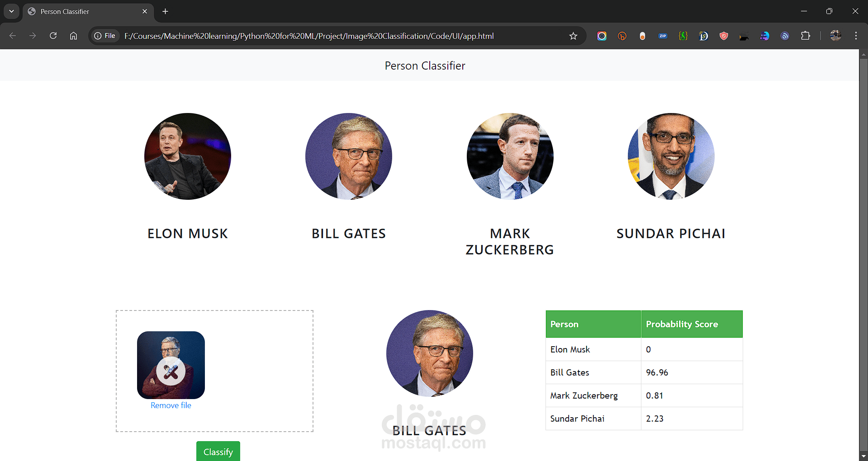Open the Chrome three-dot menu
The height and width of the screenshot is (461, 868).
pyautogui.click(x=856, y=36)
